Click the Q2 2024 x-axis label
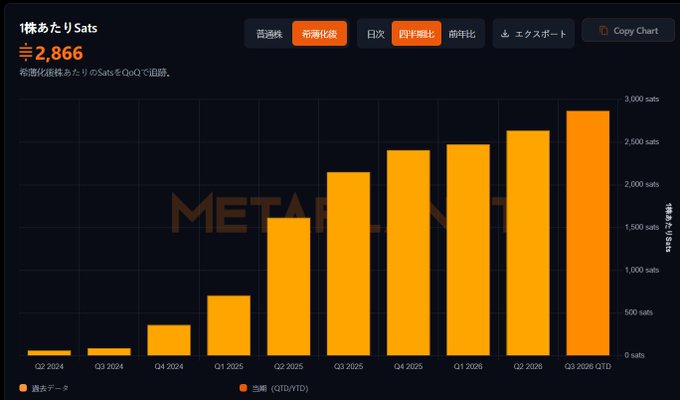The height and width of the screenshot is (400, 680). tap(49, 367)
